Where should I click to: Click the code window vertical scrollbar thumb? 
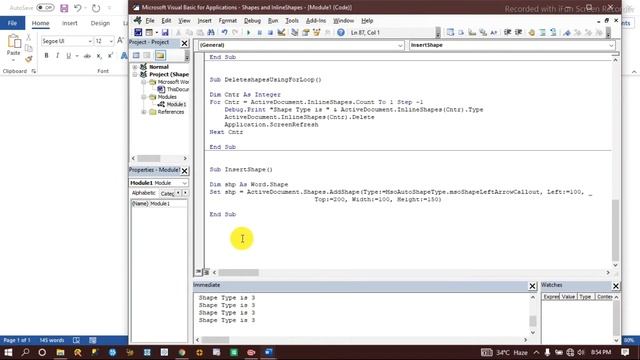[x=615, y=231]
